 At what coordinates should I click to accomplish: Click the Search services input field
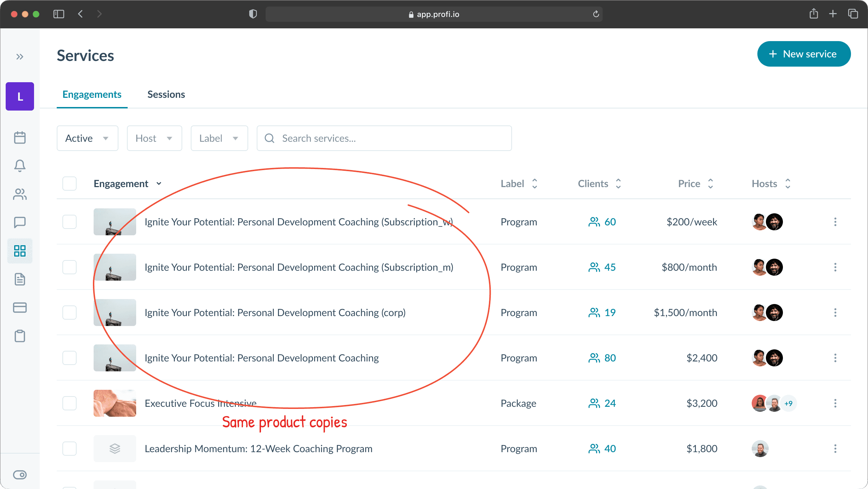[390, 138]
